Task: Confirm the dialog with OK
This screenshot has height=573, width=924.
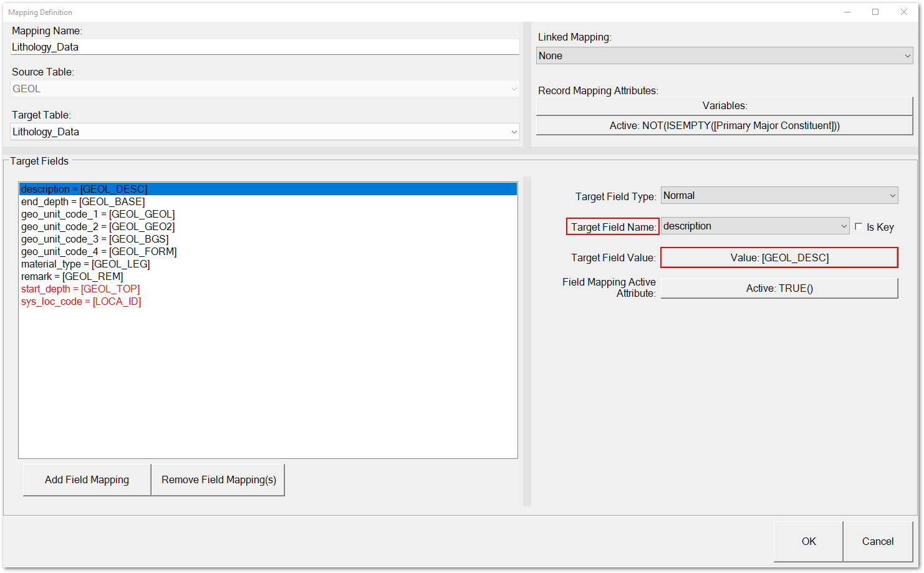Action: [808, 541]
